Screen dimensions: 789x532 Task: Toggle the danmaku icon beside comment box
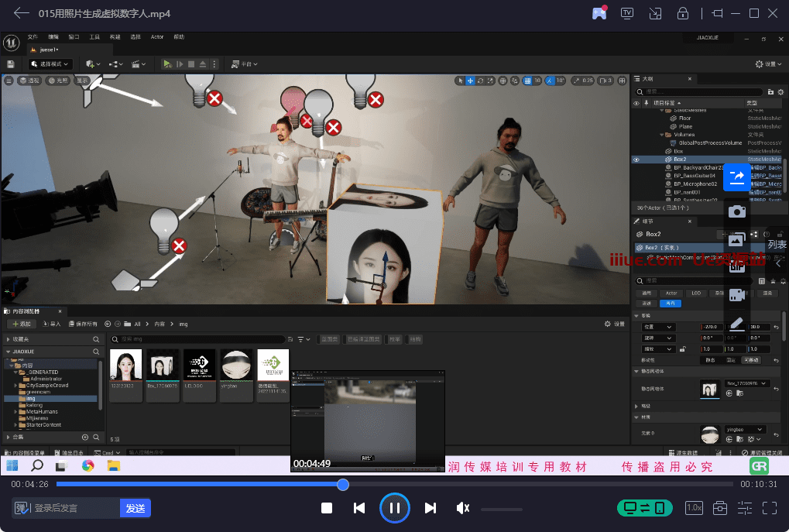22,508
